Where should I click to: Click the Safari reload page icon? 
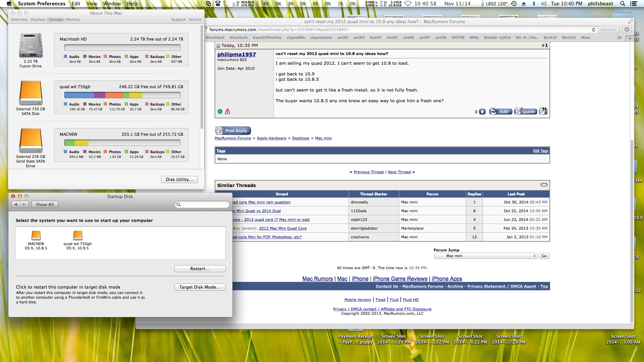594,29
